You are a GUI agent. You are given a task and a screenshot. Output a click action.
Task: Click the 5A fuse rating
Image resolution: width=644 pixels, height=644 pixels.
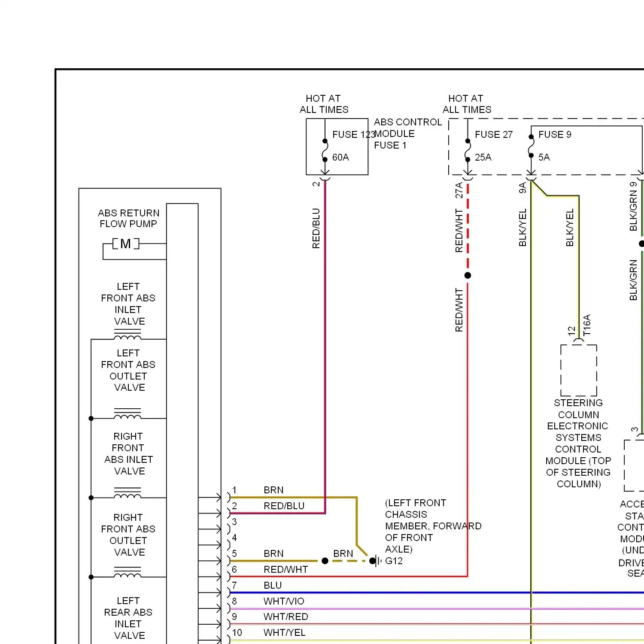click(544, 157)
